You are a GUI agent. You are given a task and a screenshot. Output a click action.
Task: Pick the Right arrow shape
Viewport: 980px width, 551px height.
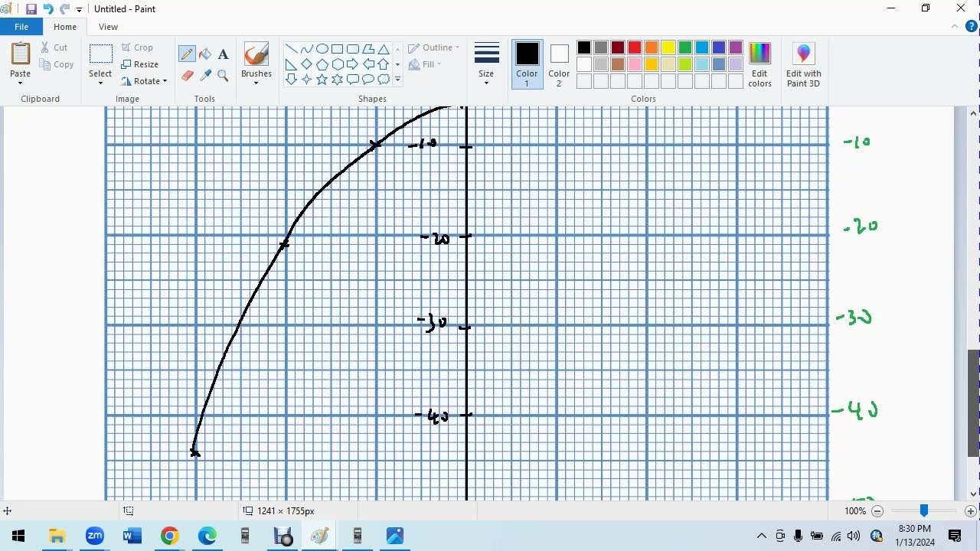(352, 64)
